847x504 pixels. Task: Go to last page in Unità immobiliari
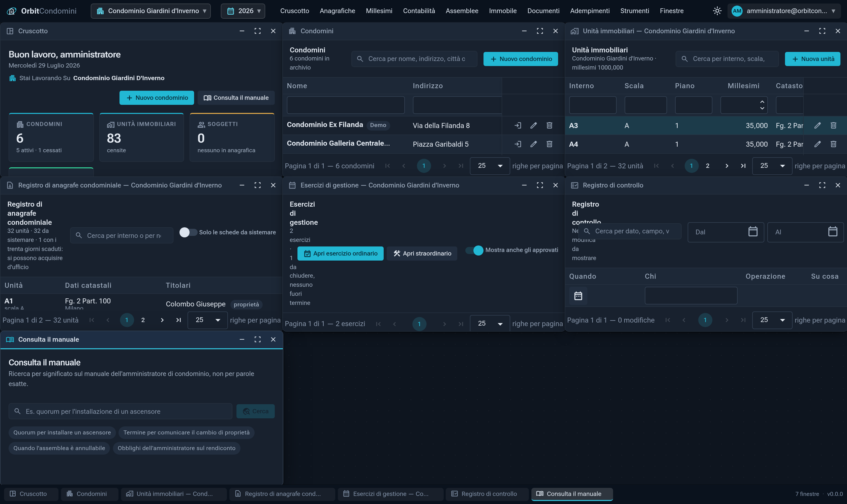743,166
